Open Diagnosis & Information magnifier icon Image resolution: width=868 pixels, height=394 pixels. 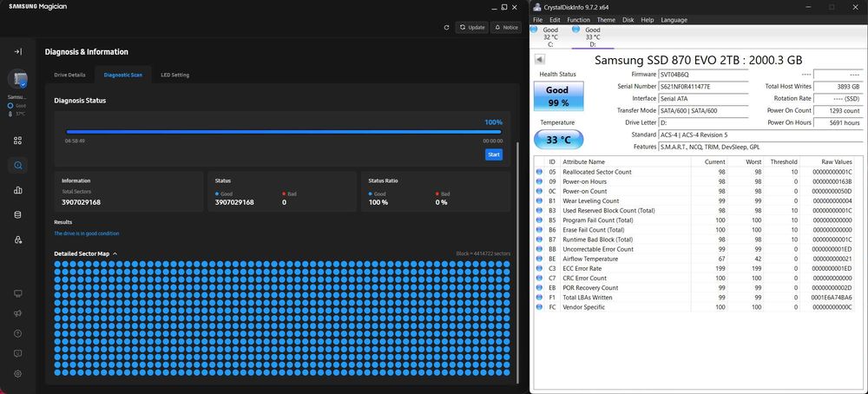click(x=17, y=166)
